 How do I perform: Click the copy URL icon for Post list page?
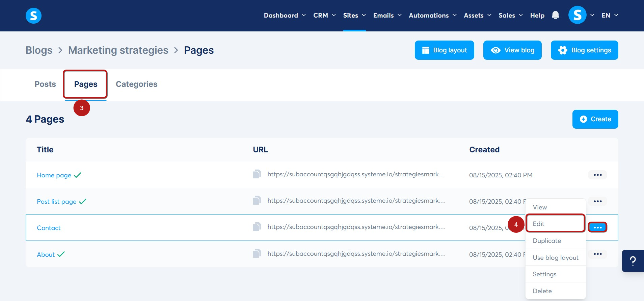coord(257,200)
